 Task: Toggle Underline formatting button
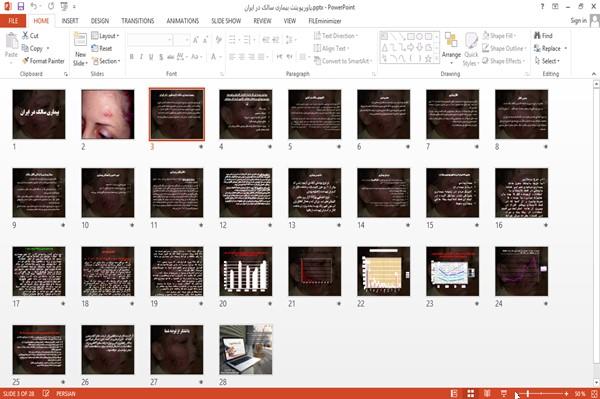151,57
